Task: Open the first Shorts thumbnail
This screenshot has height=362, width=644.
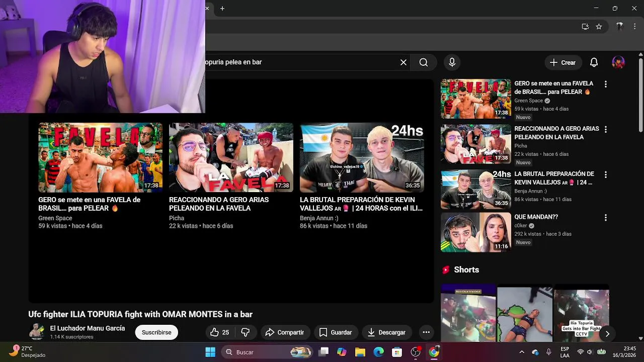Action: (x=468, y=313)
